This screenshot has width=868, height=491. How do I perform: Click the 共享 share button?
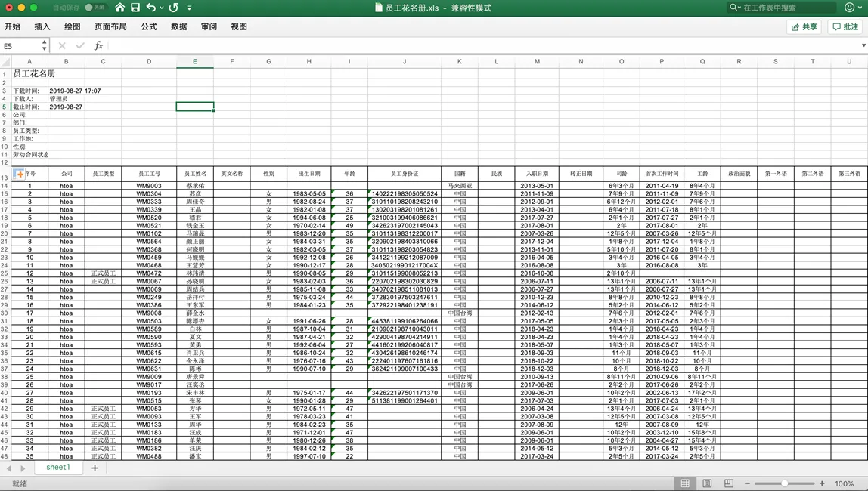tap(804, 27)
